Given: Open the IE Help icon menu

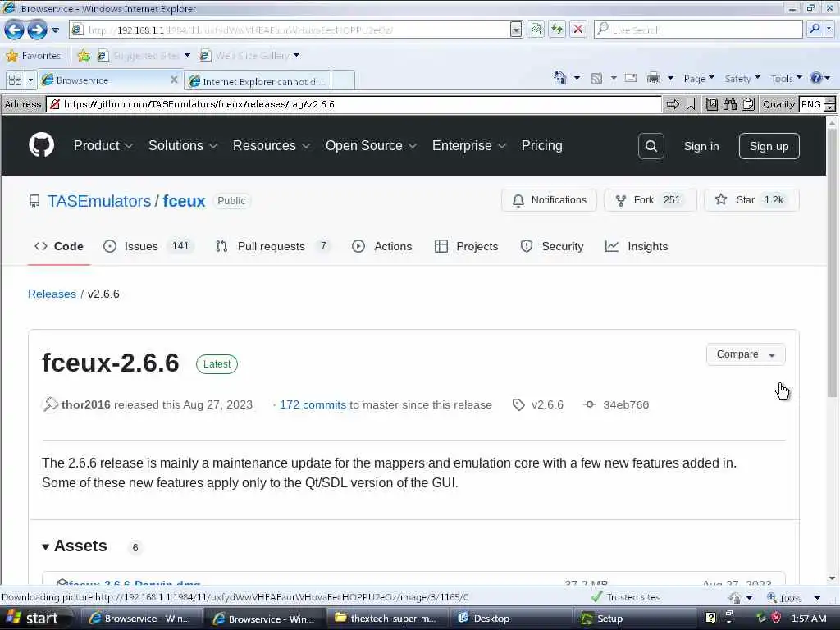Looking at the screenshot, I should [x=819, y=79].
